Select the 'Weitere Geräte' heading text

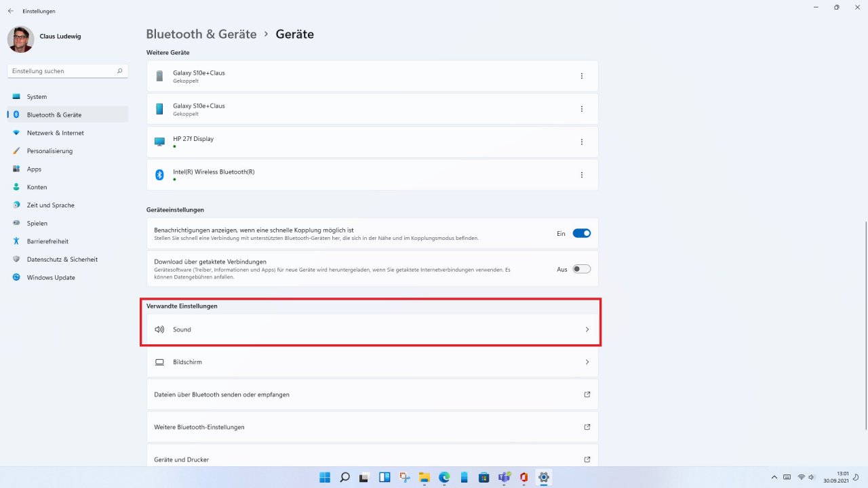pos(168,52)
